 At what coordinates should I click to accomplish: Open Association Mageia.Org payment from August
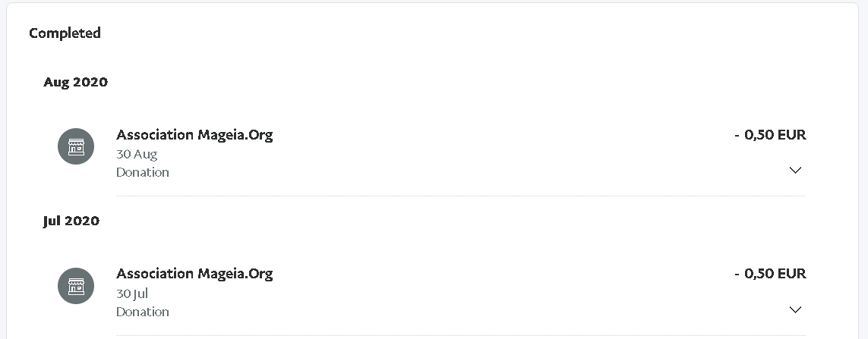coord(194,135)
